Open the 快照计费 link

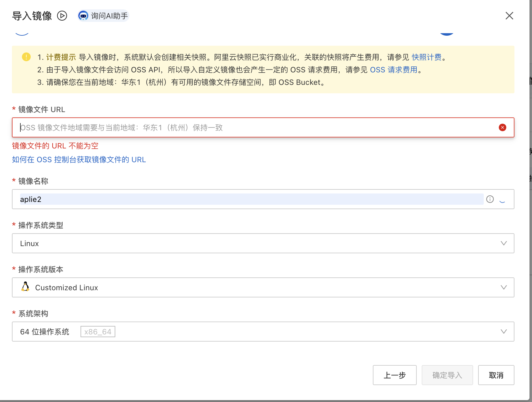point(426,57)
